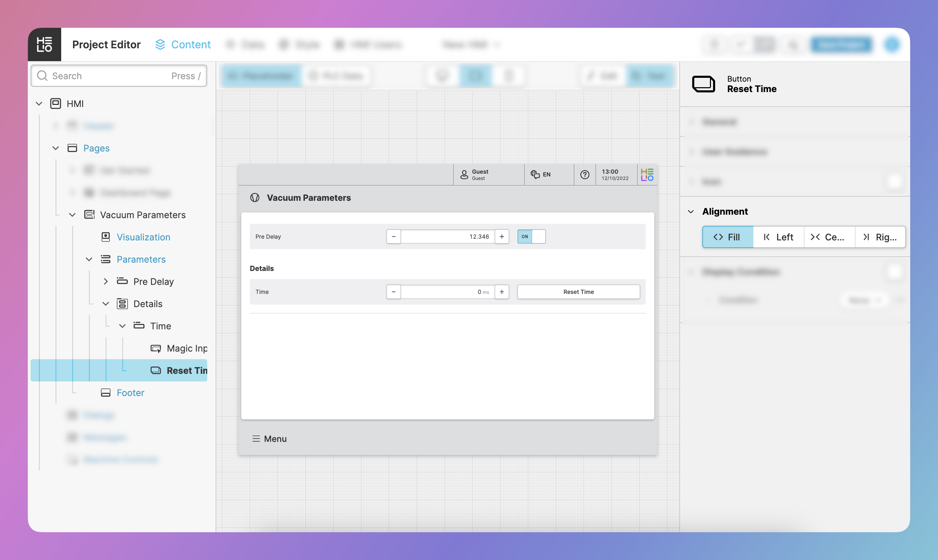
Task: Click the language EN icon
Action: coord(535,174)
